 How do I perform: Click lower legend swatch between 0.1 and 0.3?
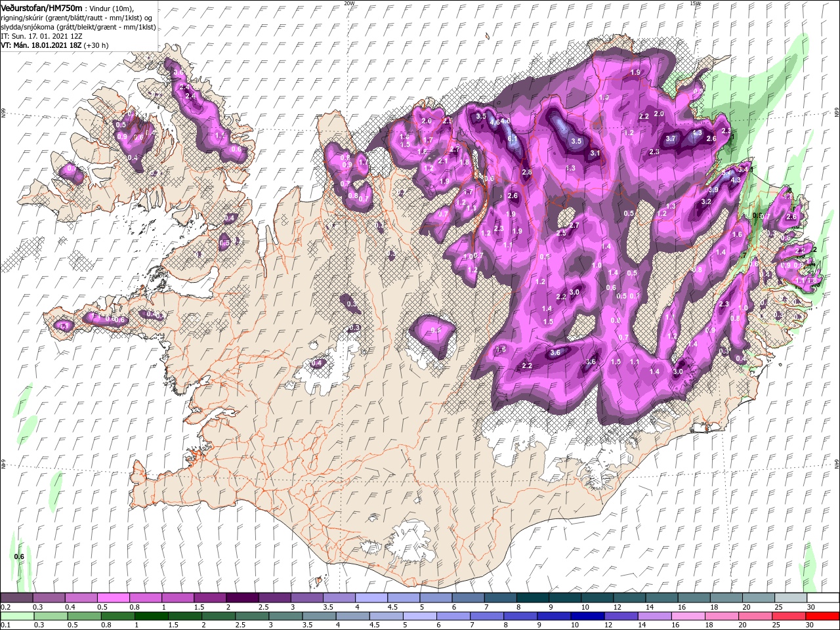tap(16, 616)
